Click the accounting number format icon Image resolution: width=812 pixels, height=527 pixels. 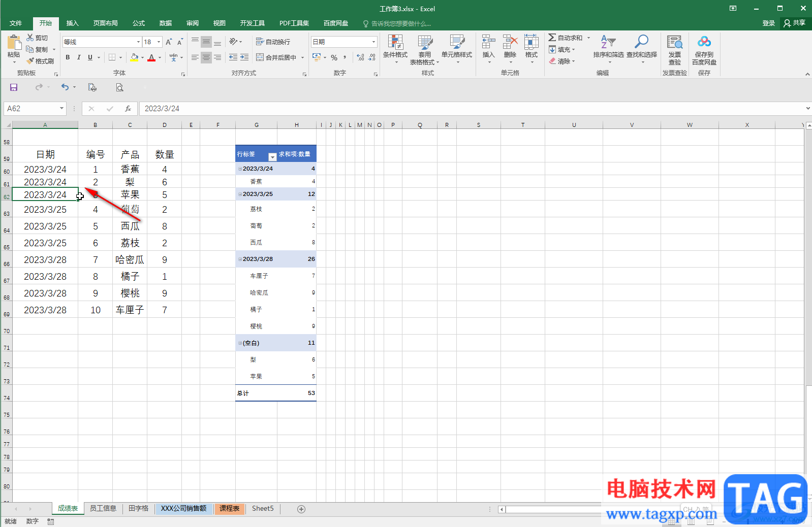(x=317, y=57)
